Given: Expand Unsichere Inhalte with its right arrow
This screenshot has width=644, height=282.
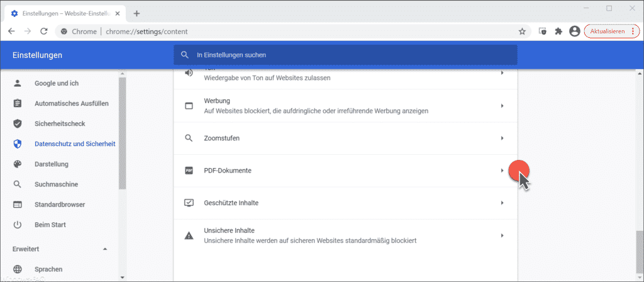Looking at the screenshot, I should coord(502,235).
